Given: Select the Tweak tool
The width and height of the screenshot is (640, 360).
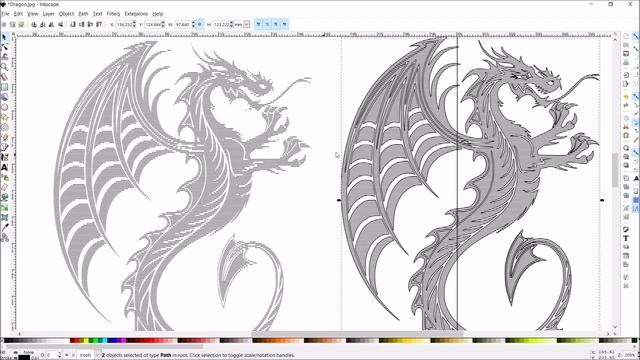Looking at the screenshot, I should [x=4, y=57].
